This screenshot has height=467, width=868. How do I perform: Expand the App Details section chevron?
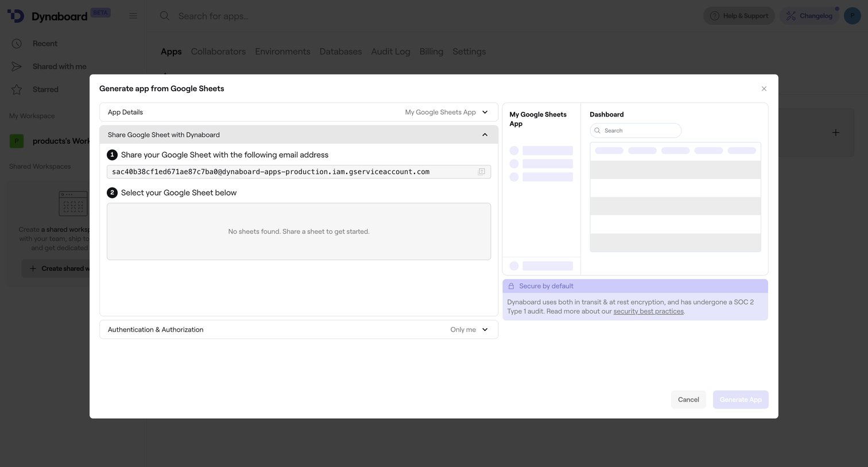[x=485, y=112]
